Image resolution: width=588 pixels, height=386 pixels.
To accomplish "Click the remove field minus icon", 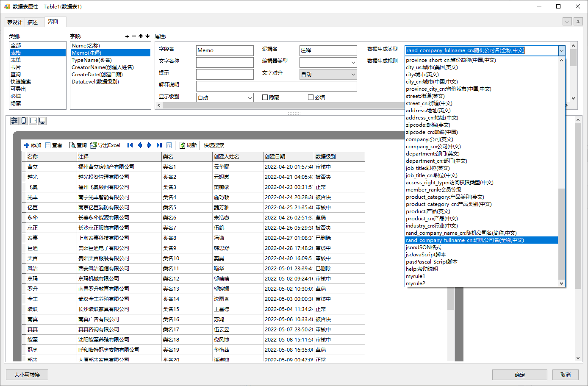I will coord(134,36).
